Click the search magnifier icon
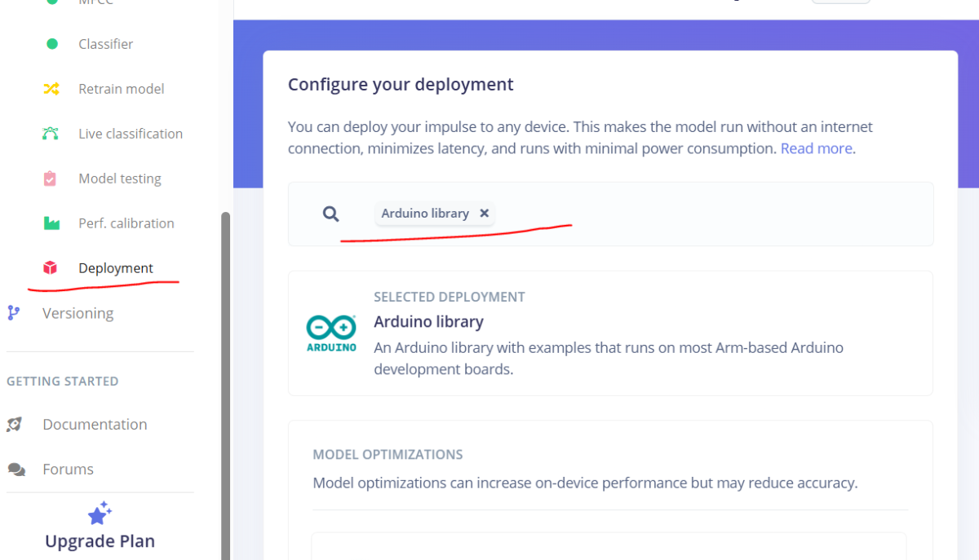 tap(330, 214)
